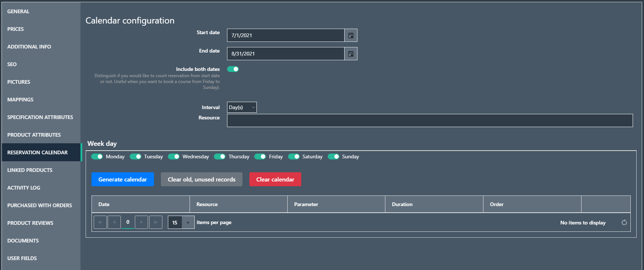
Task: Click the Resource input field
Action: tap(430, 120)
